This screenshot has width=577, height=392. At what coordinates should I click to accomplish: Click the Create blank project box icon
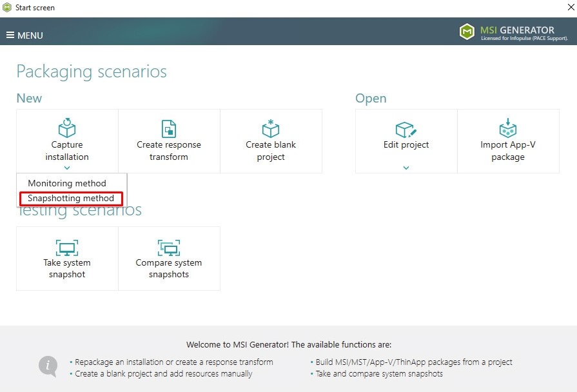[271, 128]
